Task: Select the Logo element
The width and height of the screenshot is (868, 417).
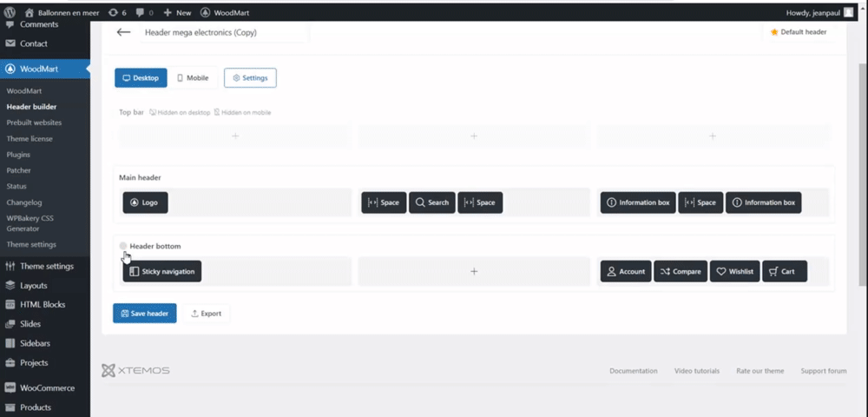Action: click(145, 202)
